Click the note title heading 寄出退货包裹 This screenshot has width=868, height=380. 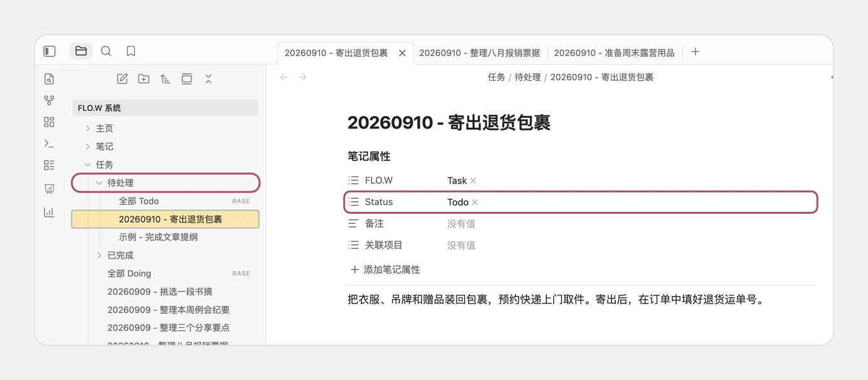coord(449,122)
